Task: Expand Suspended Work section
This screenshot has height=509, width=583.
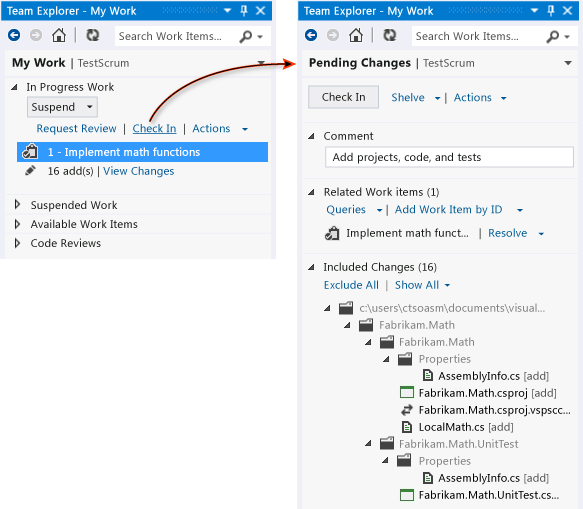Action: (x=17, y=204)
